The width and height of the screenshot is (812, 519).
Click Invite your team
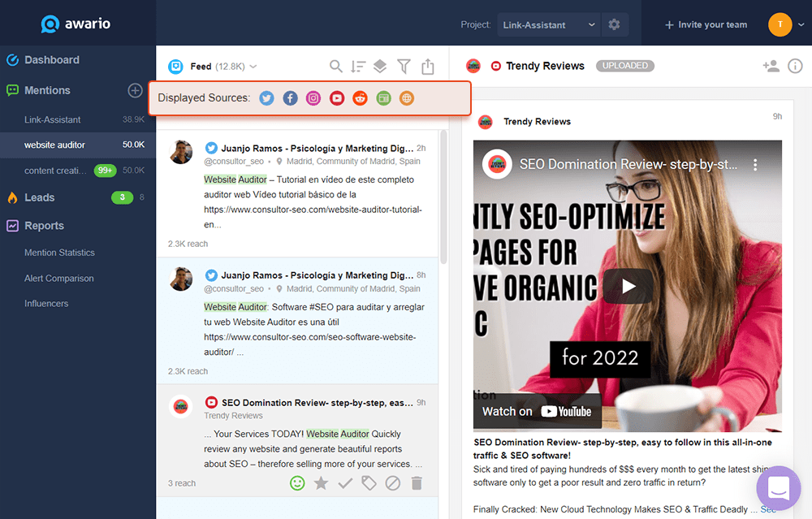click(706, 25)
